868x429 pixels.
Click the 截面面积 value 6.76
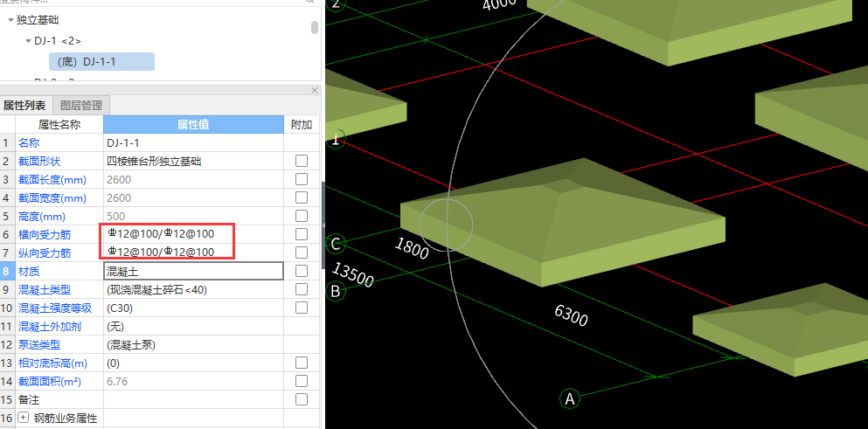(117, 382)
